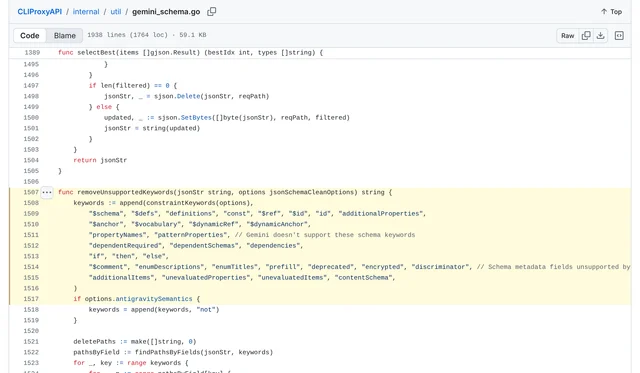Click SetBytes call on line 1500
The width and height of the screenshot is (640, 373).
click(196, 118)
